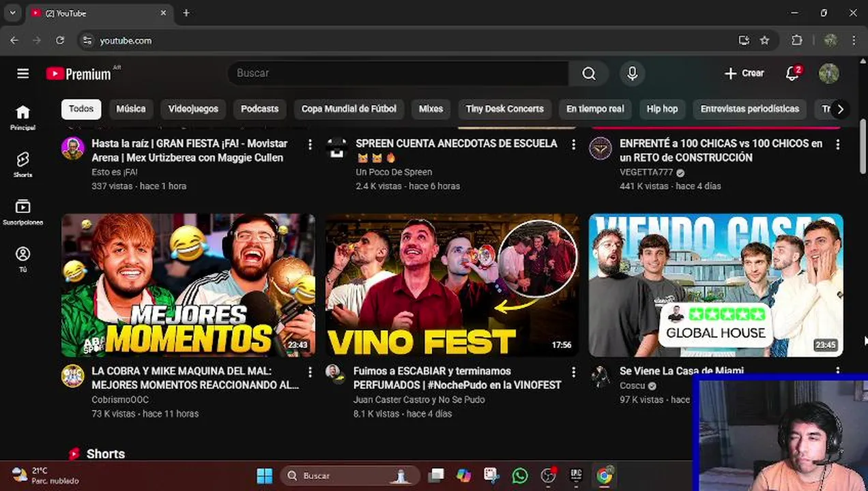Click the CobrismoOOC channel avatar
This screenshot has height=491, width=868.
pyautogui.click(x=73, y=376)
